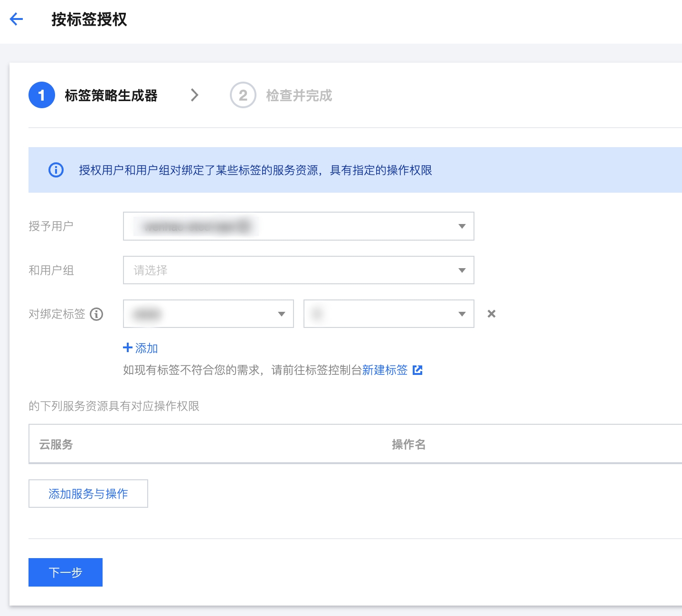Click the 操作名 column header
This screenshot has height=616, width=682.
click(x=408, y=444)
